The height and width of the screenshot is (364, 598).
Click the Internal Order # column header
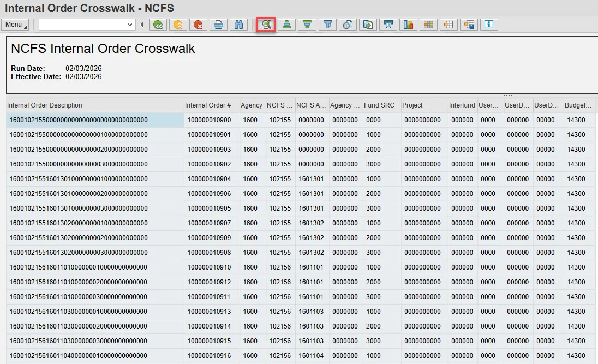pyautogui.click(x=208, y=105)
